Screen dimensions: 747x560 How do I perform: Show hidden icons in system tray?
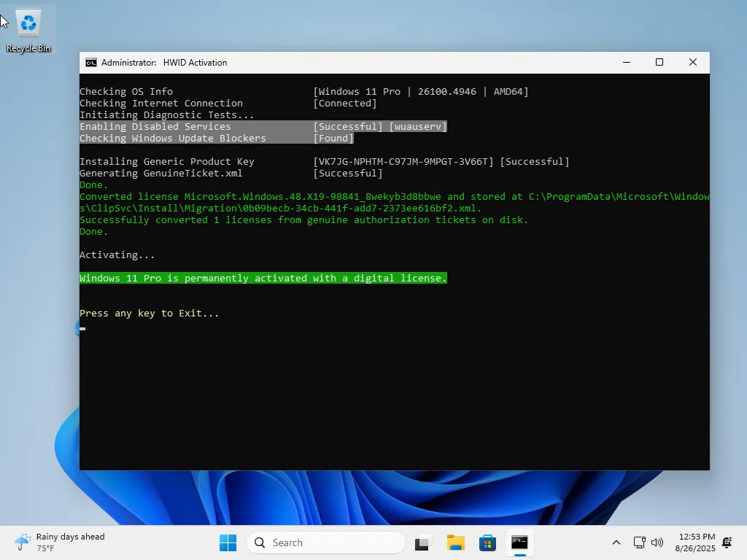pyautogui.click(x=616, y=542)
